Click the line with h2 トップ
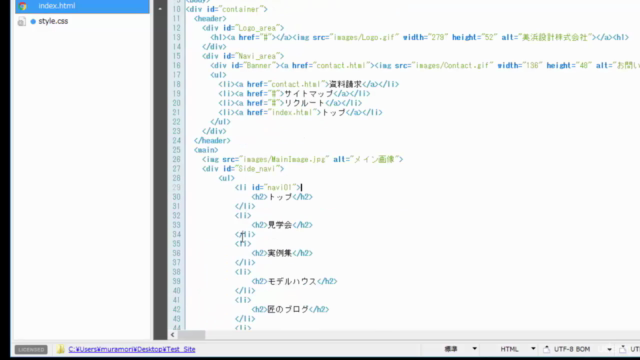The image size is (640, 360). click(x=282, y=197)
